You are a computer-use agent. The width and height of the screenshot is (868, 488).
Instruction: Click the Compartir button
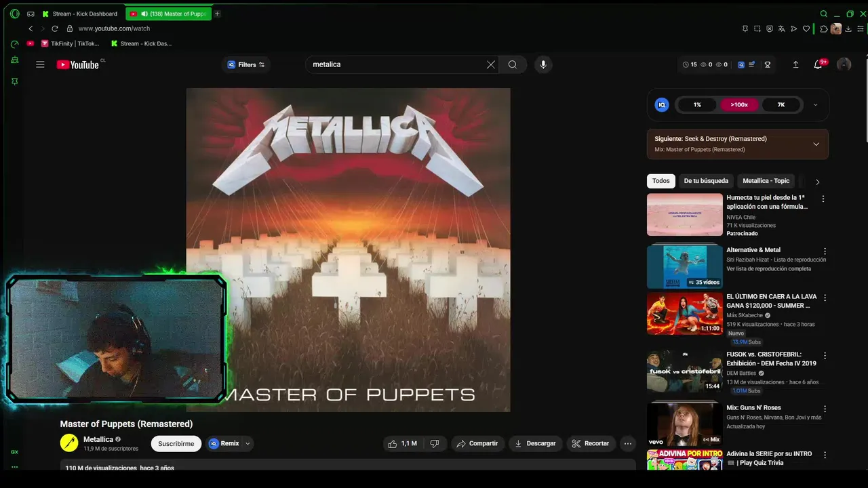478,443
